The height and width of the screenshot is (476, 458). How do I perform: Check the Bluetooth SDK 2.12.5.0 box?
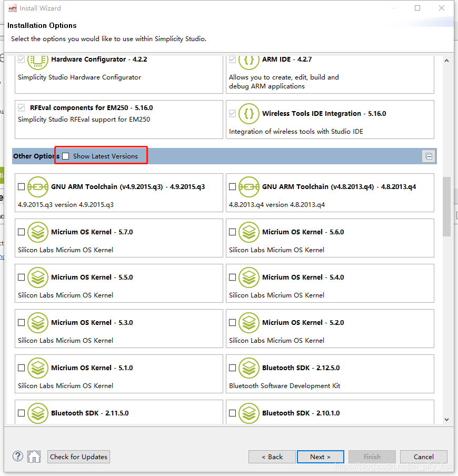click(233, 368)
